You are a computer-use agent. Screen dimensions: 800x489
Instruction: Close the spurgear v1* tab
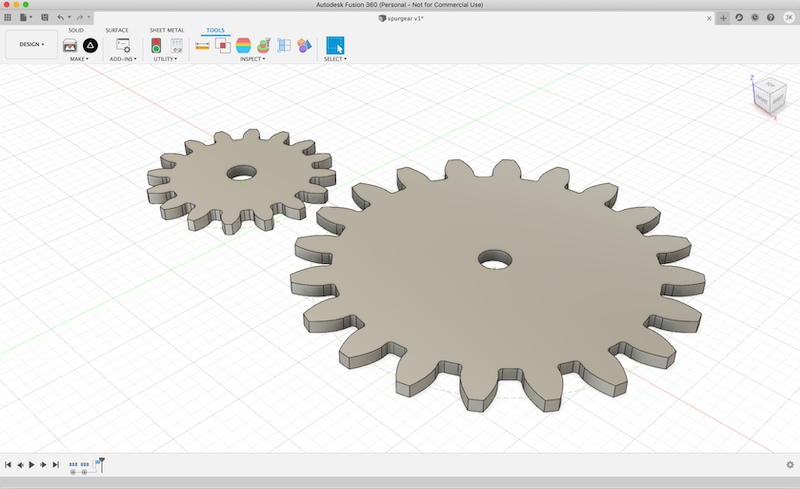[x=709, y=18]
